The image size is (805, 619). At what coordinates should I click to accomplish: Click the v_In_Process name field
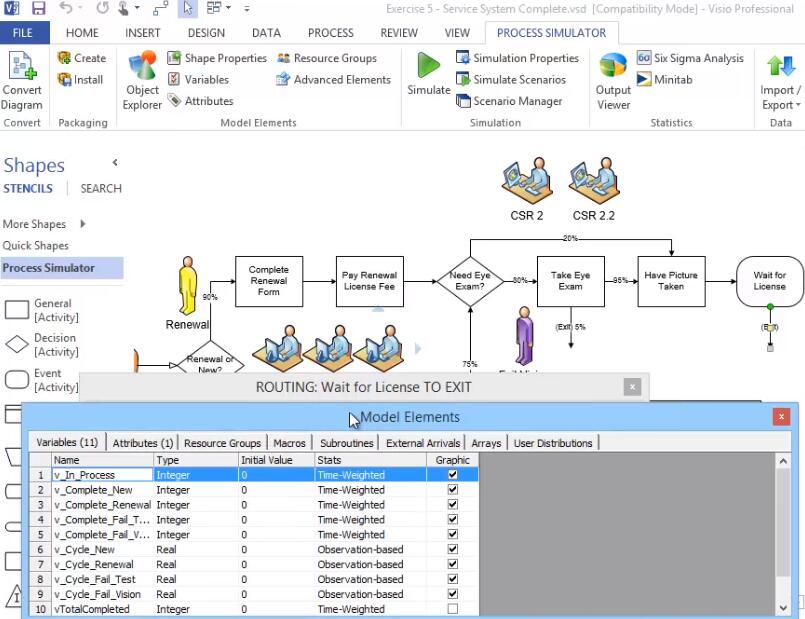tap(102, 475)
